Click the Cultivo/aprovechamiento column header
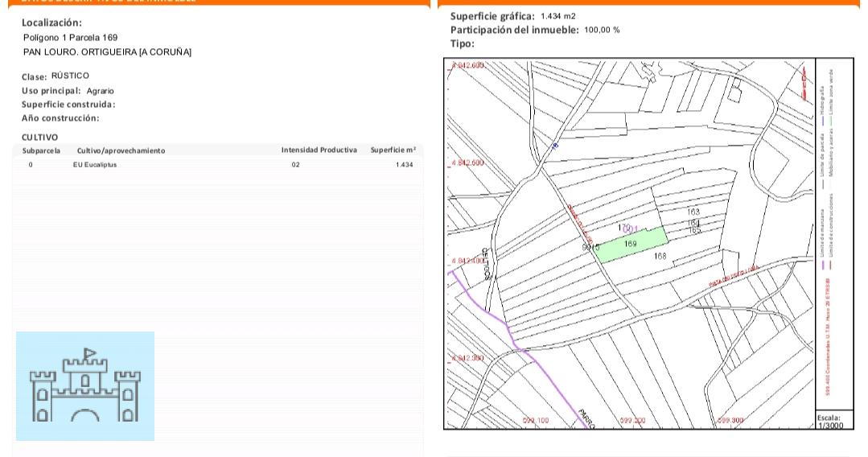868x457 pixels. point(121,150)
